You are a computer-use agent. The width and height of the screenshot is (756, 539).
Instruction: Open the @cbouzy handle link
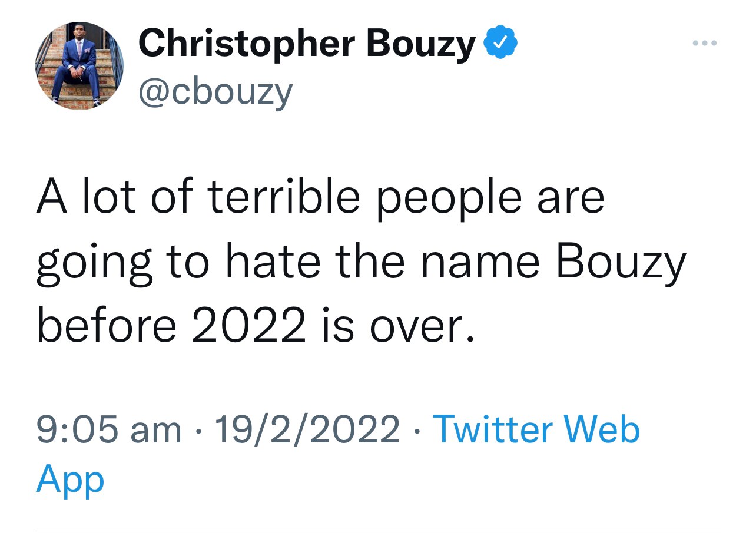(x=214, y=91)
